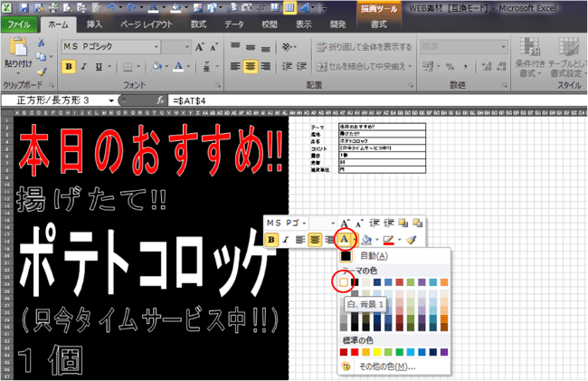This screenshot has height=381, width=588.
Task: Click the Format Painter brush in clipboard group
Action: [x=42, y=71]
